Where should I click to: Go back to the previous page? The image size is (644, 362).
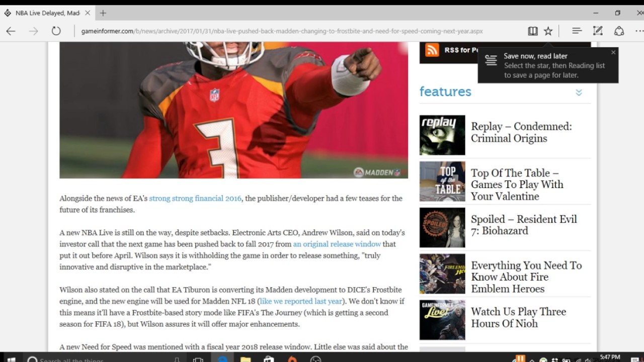point(11,31)
